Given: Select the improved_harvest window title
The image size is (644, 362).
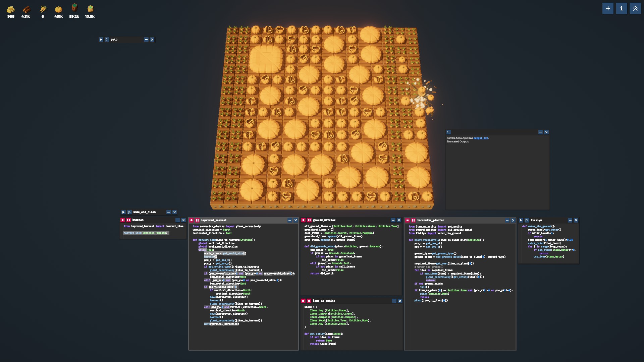Looking at the screenshot, I should pos(214,220).
